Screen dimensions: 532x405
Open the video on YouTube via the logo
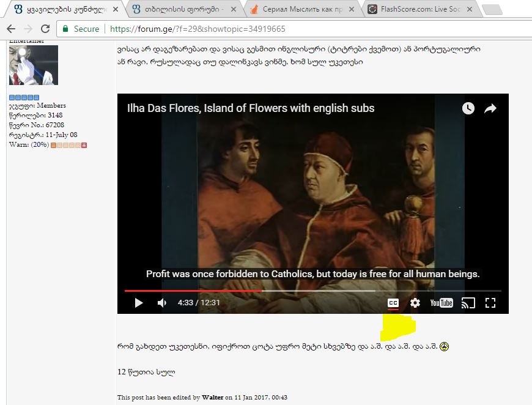(x=441, y=302)
